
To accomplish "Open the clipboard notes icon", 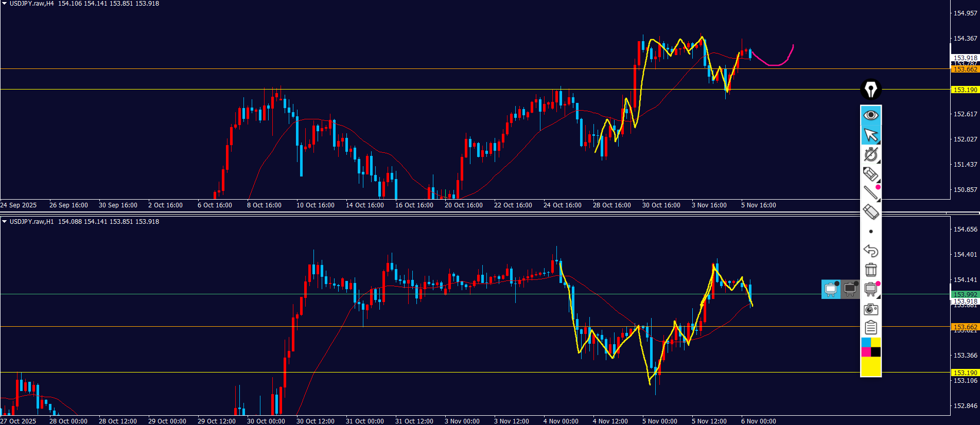I will (x=870, y=327).
